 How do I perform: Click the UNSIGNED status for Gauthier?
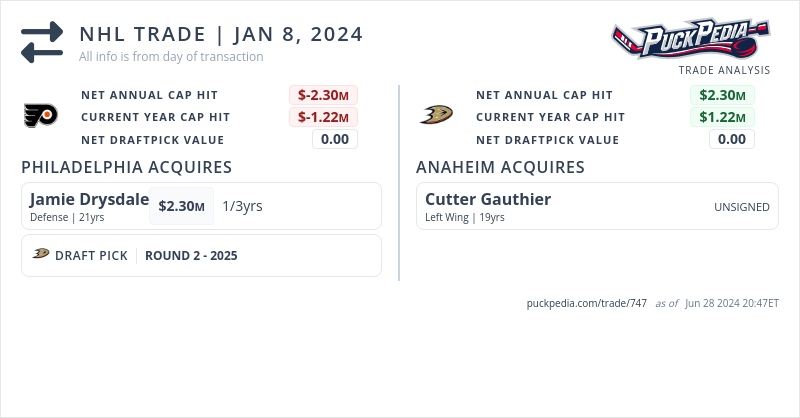741,207
